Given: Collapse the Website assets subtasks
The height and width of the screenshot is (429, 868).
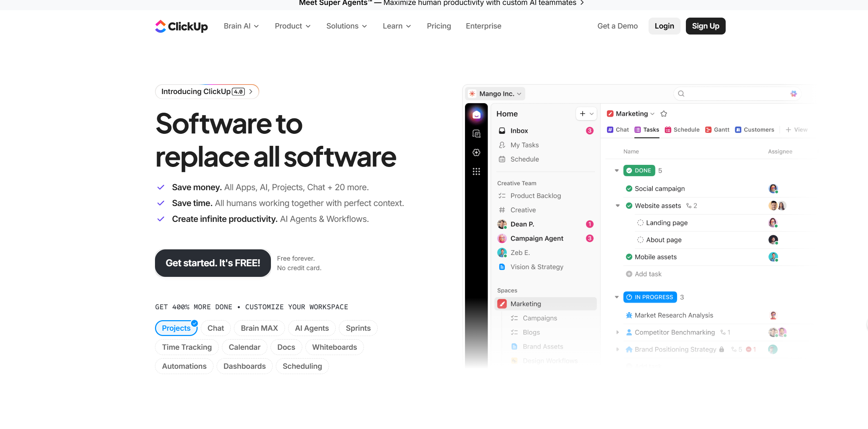Looking at the screenshot, I should 618,206.
